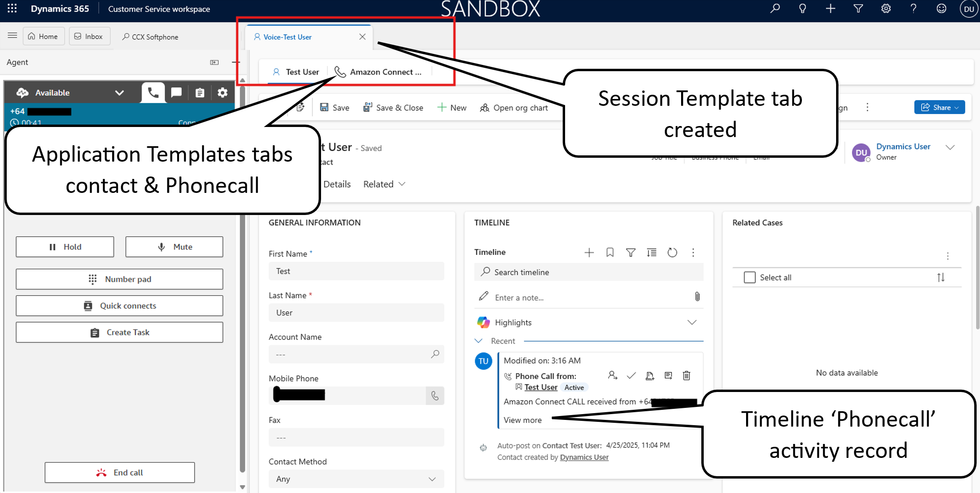The height and width of the screenshot is (493, 980).
Task: Open softphone settings gear icon
Action: point(222,92)
